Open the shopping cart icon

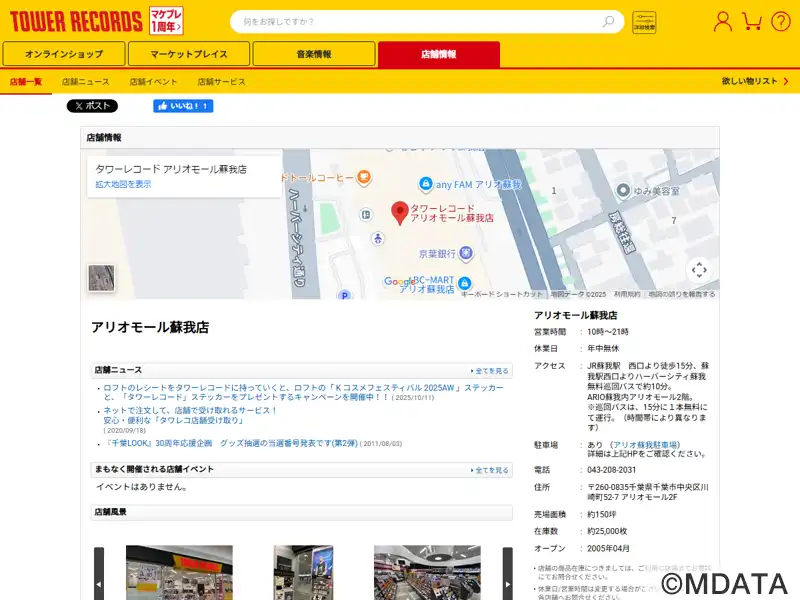click(752, 21)
